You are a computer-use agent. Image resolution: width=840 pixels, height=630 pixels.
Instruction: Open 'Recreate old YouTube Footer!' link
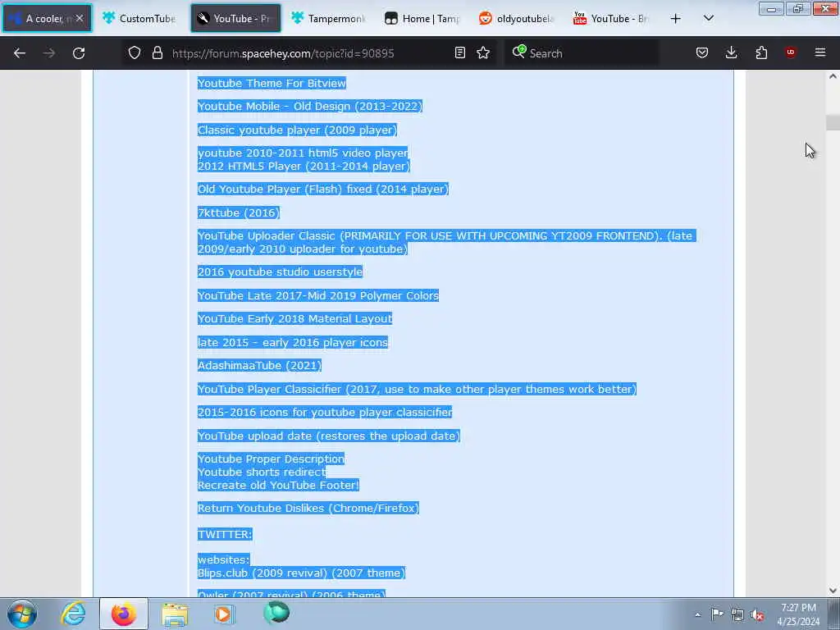point(278,486)
